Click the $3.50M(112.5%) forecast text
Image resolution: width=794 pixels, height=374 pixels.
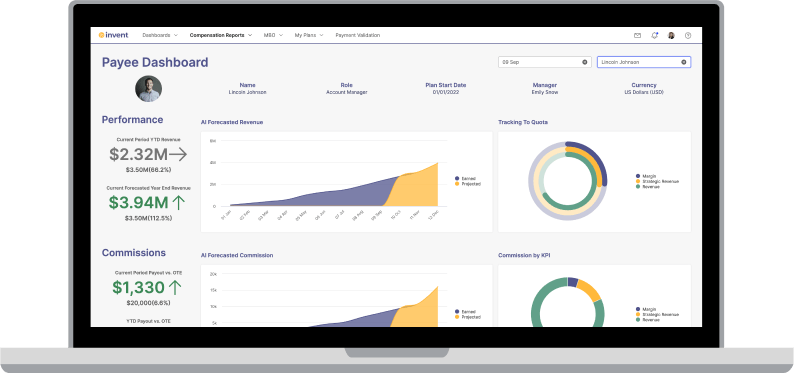(x=148, y=218)
